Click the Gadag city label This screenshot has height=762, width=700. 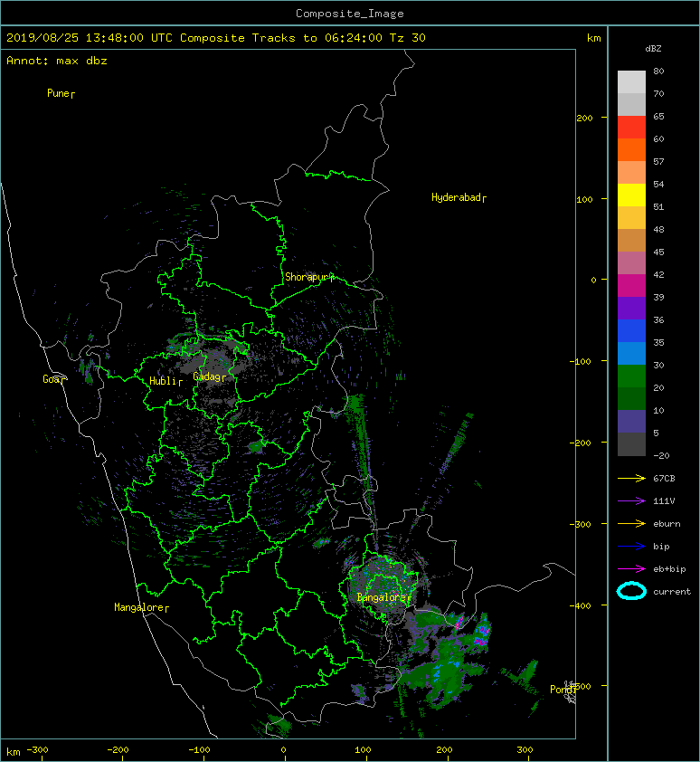pyautogui.click(x=210, y=376)
